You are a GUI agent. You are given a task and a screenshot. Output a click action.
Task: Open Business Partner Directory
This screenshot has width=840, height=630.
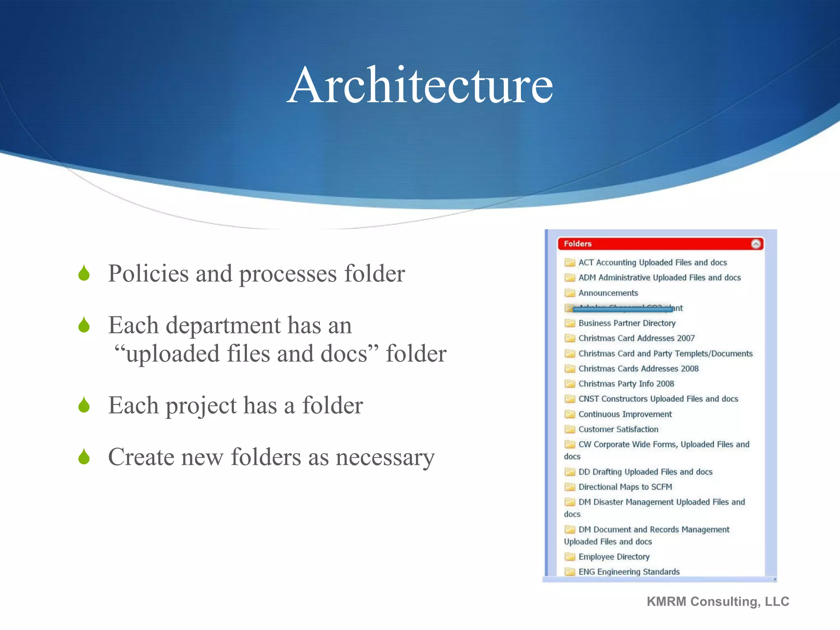point(627,323)
